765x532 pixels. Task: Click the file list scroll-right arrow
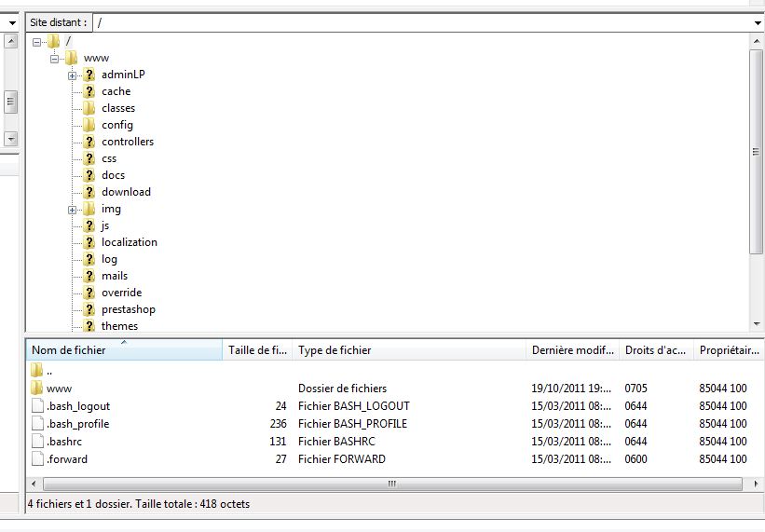(x=756, y=484)
